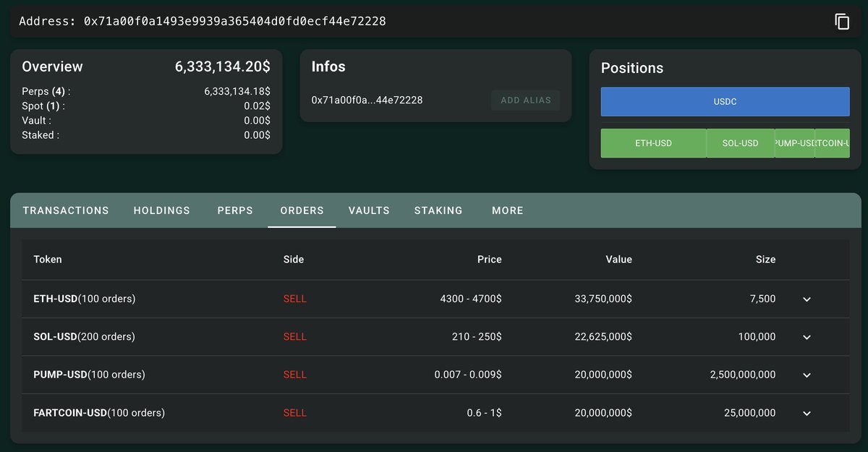This screenshot has height=452, width=868.
Task: Copy the wallet address with the copy icon
Action: 842,22
